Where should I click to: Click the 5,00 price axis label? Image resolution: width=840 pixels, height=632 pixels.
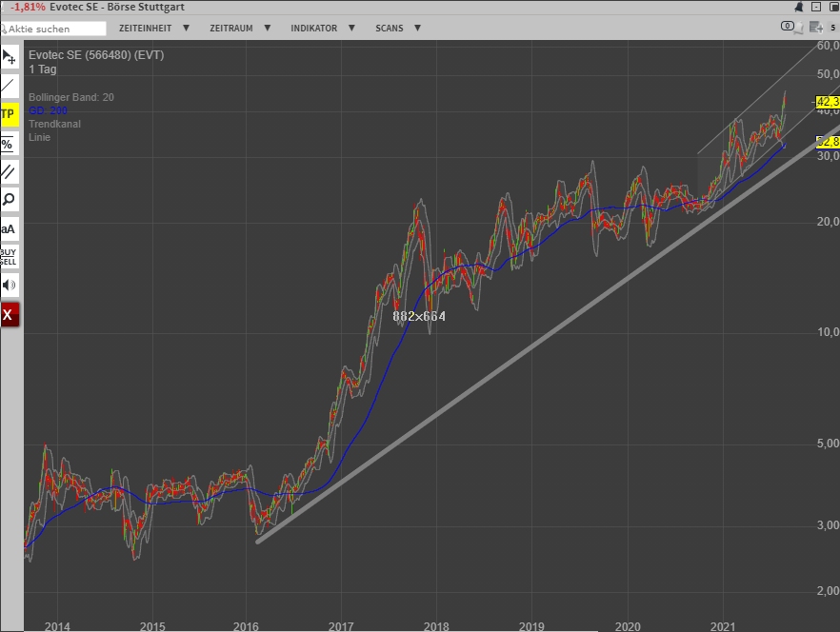coord(829,444)
